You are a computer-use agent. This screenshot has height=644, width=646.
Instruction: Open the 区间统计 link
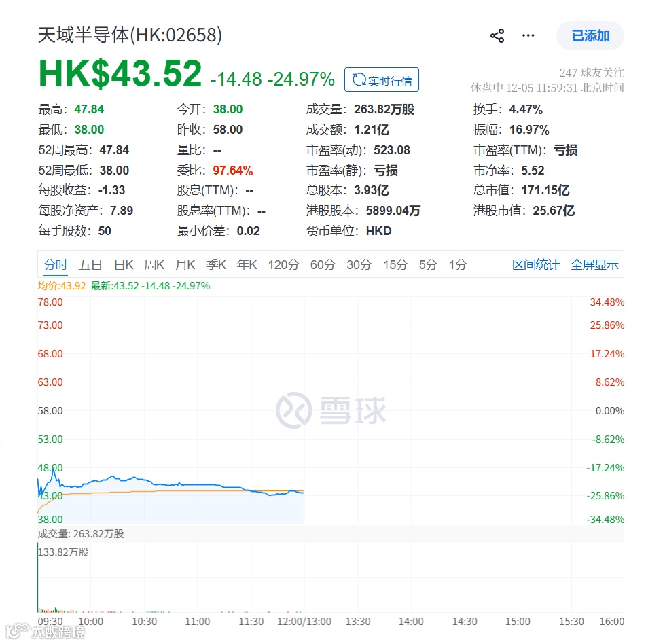tap(535, 264)
